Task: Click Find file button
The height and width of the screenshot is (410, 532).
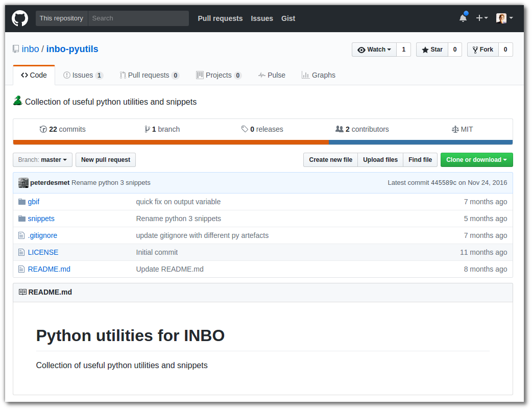Action: [420, 160]
